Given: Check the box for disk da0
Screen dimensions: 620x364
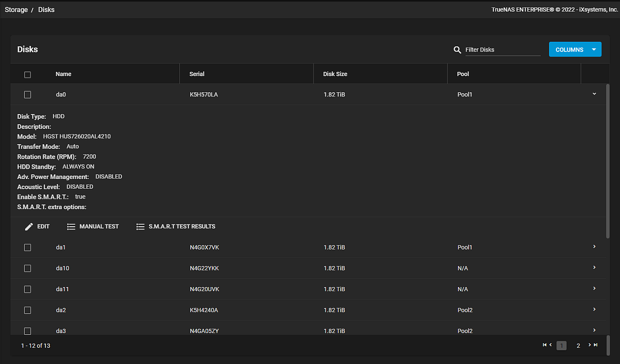Looking at the screenshot, I should point(27,95).
